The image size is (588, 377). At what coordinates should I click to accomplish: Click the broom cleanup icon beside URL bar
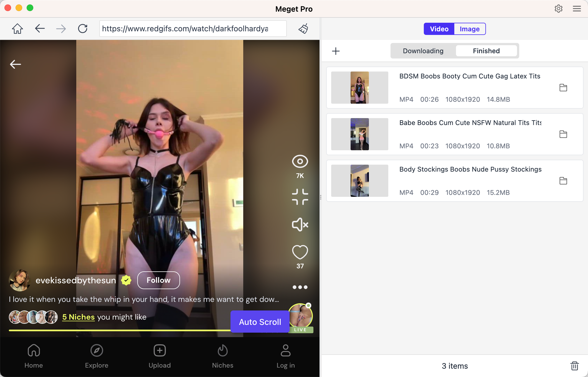303,29
